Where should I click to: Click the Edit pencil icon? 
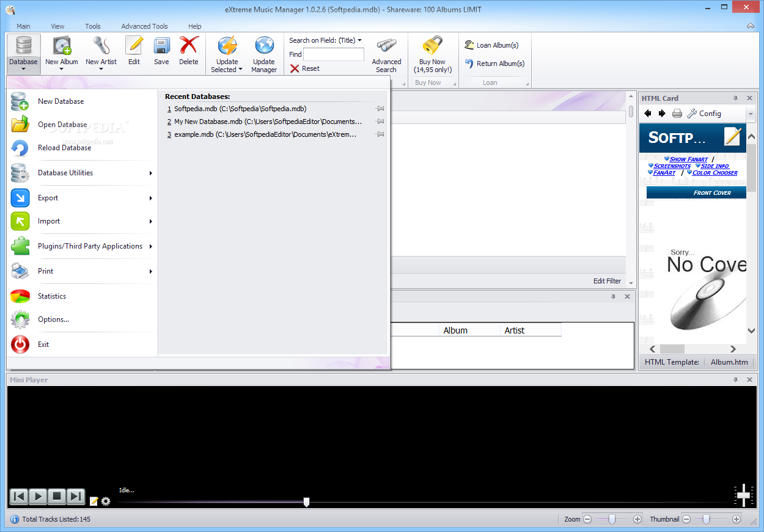tap(134, 46)
